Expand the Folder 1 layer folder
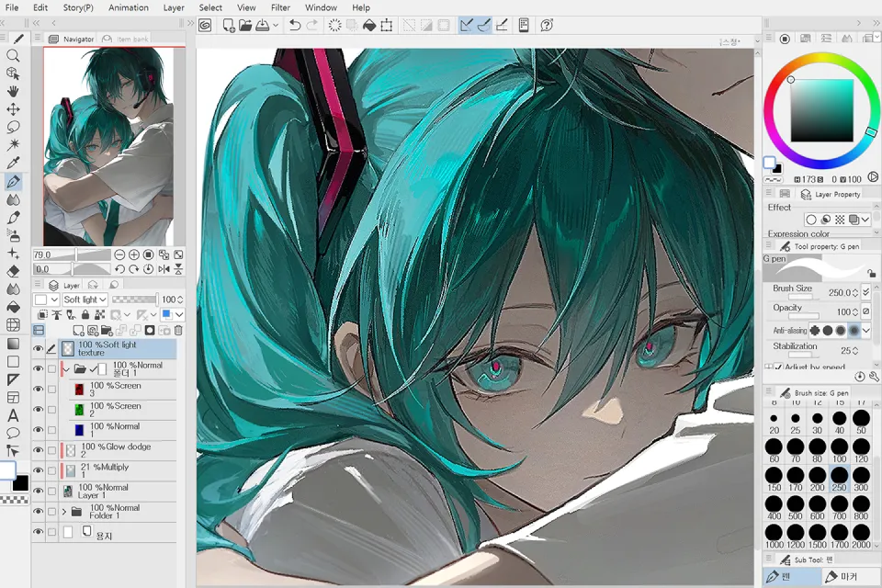Image resolution: width=882 pixels, height=588 pixels. [64, 512]
